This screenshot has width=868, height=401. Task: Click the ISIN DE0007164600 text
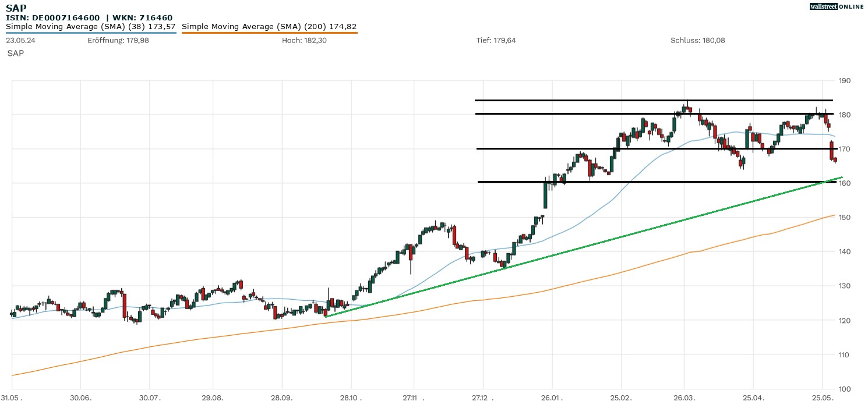53,18
